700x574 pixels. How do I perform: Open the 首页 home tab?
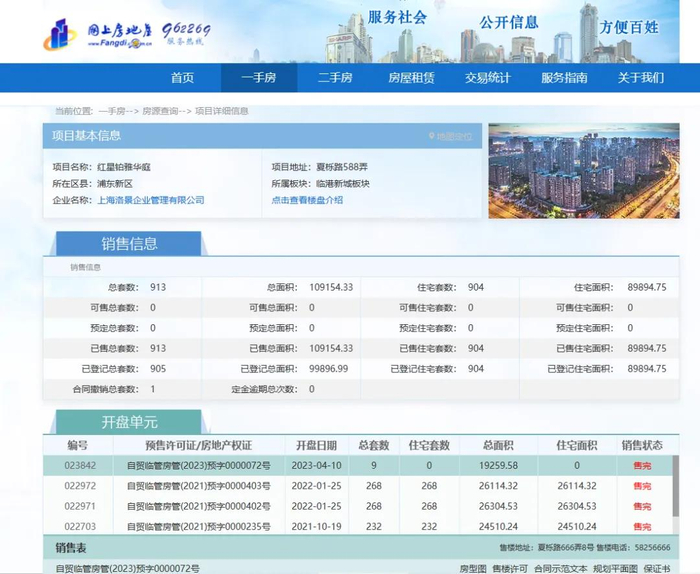(182, 78)
